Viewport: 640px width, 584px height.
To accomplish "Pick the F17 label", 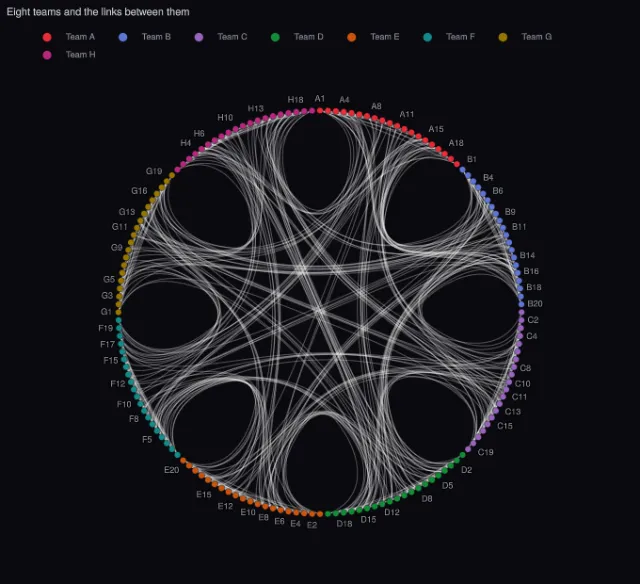I will pyautogui.click(x=107, y=344).
